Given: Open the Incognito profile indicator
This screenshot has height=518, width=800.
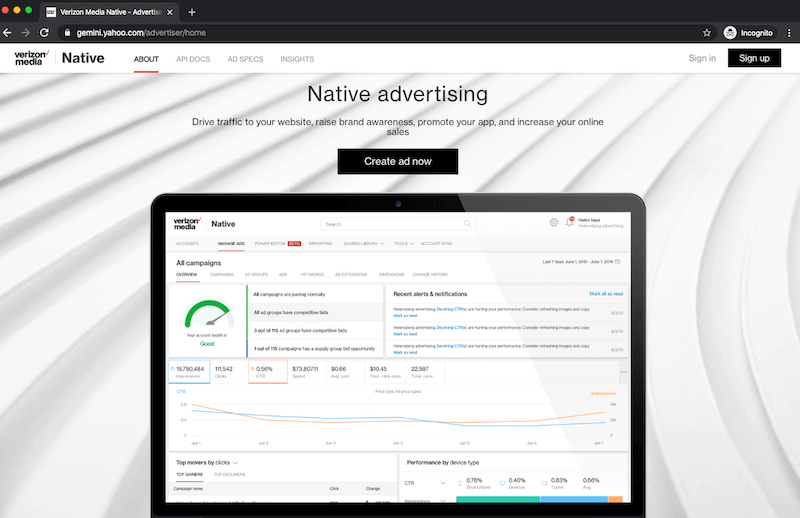Looking at the screenshot, I should [748, 33].
